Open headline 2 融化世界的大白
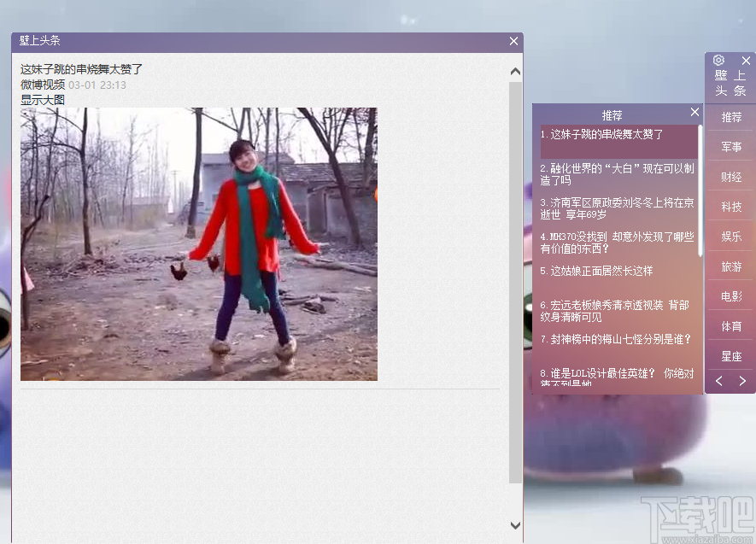This screenshot has width=756, height=544. [617, 174]
